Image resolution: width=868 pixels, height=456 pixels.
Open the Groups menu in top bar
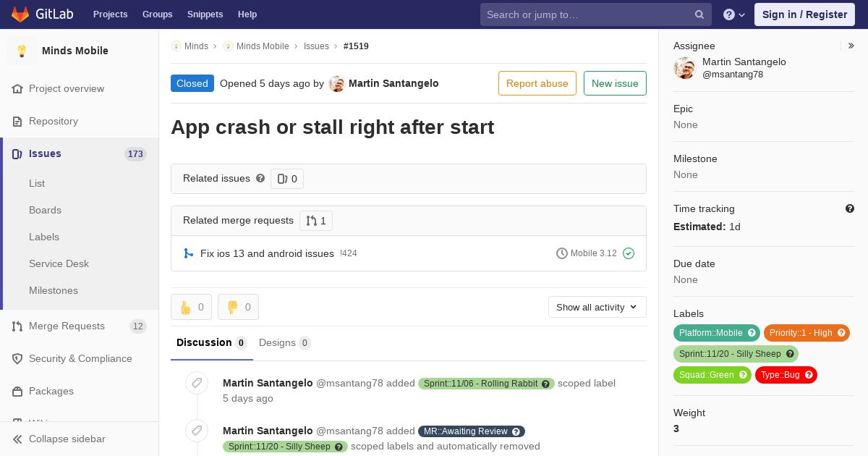coord(158,14)
